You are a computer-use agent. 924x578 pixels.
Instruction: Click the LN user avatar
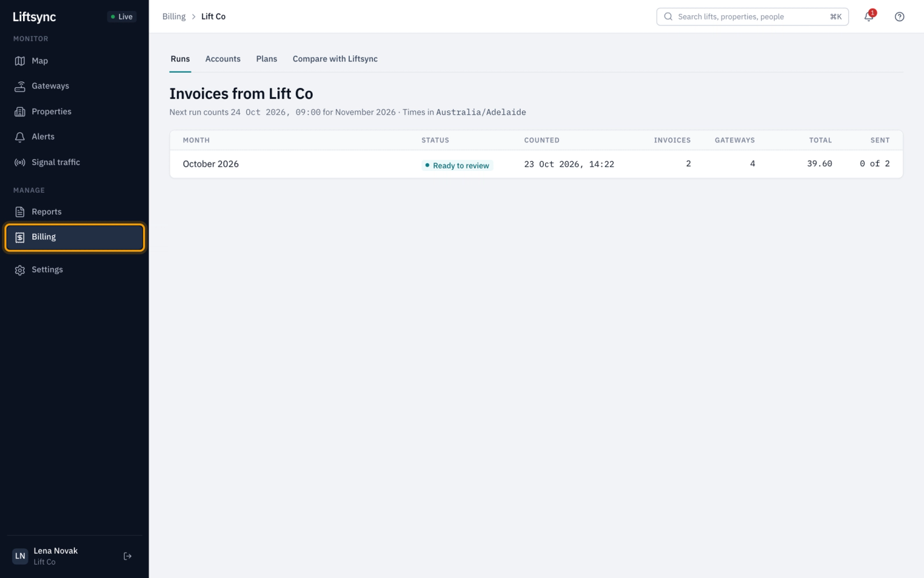20,556
